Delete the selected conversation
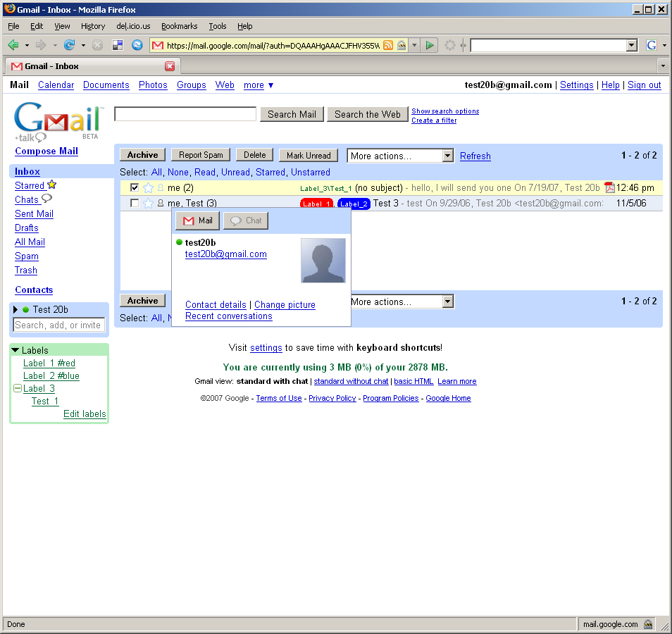This screenshot has width=672, height=634. (254, 155)
